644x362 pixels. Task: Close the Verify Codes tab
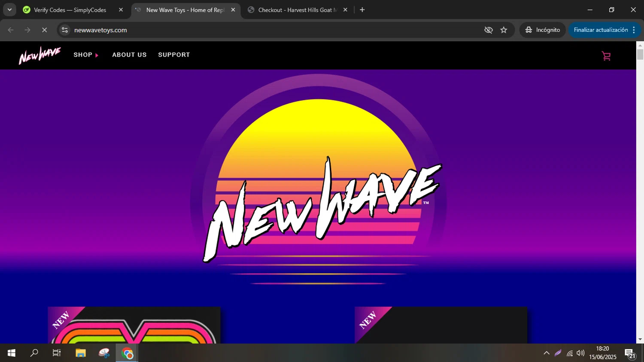coord(121,10)
